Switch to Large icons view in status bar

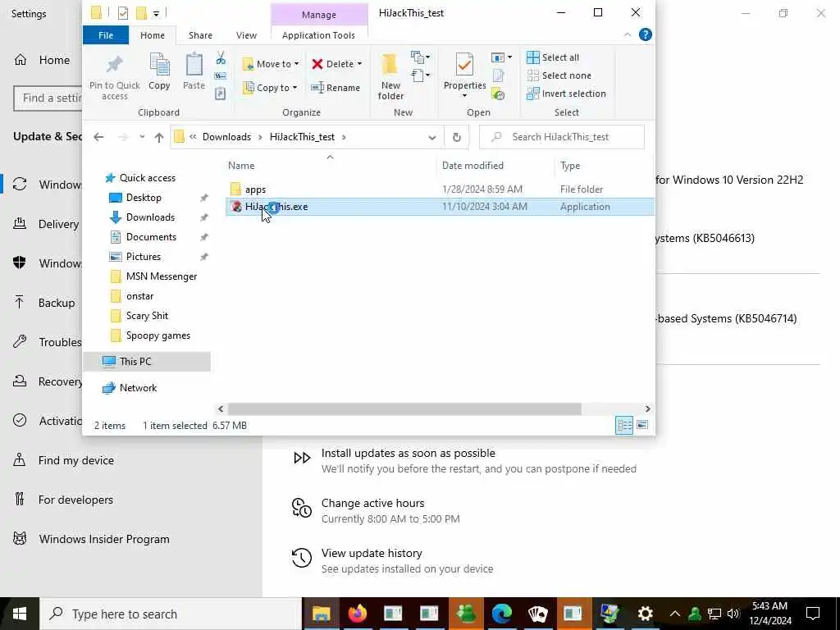point(642,426)
